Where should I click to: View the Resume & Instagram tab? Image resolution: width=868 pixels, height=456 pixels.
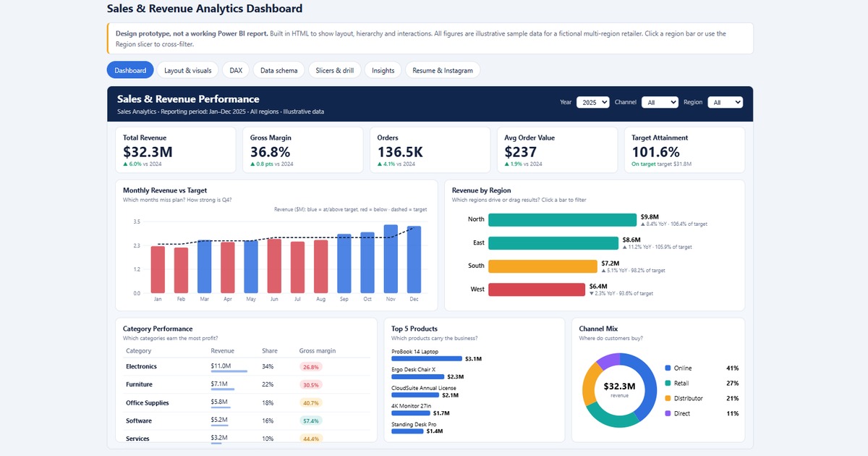443,70
